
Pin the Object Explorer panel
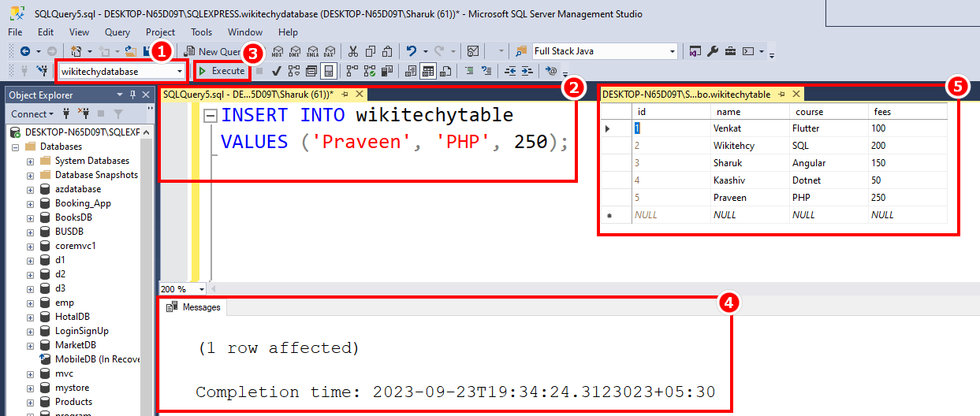pos(132,95)
